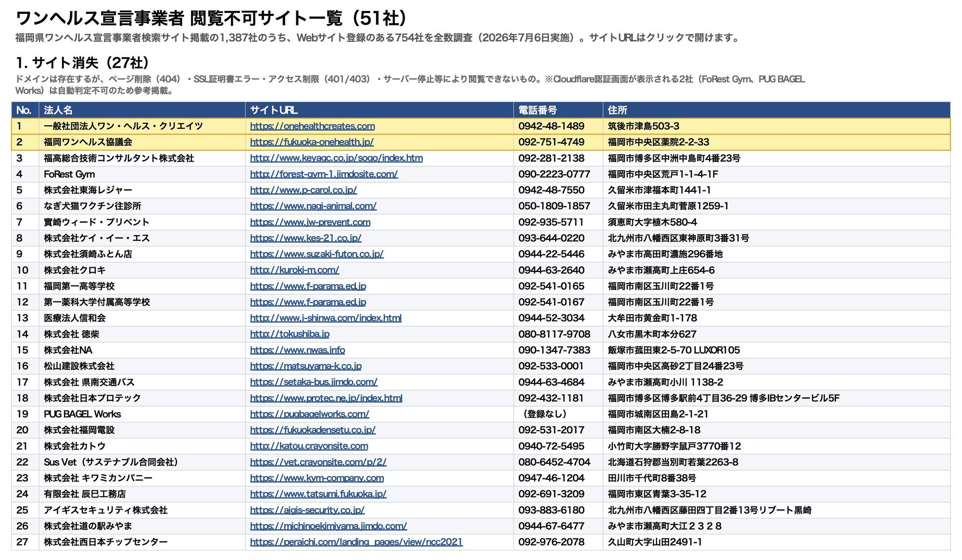962x560 pixels.
Task: Select the address 久山町大字山田2491-1
Action: 655,542
